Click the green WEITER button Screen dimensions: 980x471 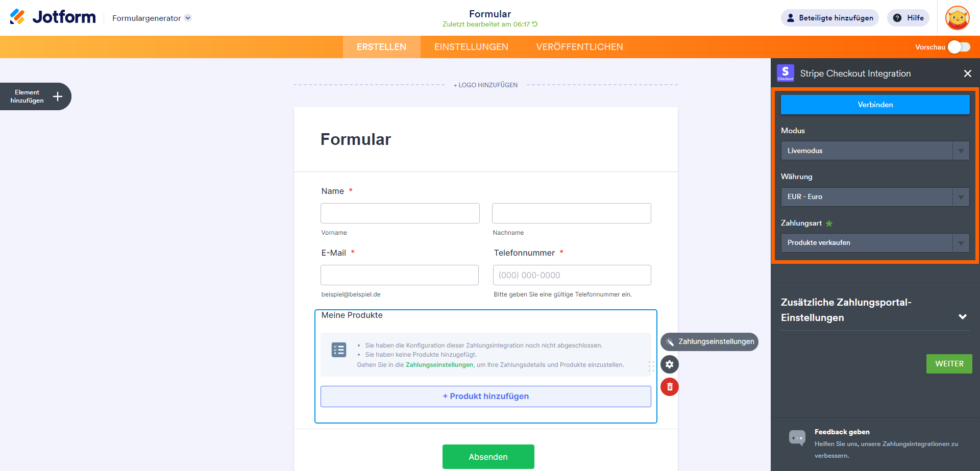click(x=949, y=364)
